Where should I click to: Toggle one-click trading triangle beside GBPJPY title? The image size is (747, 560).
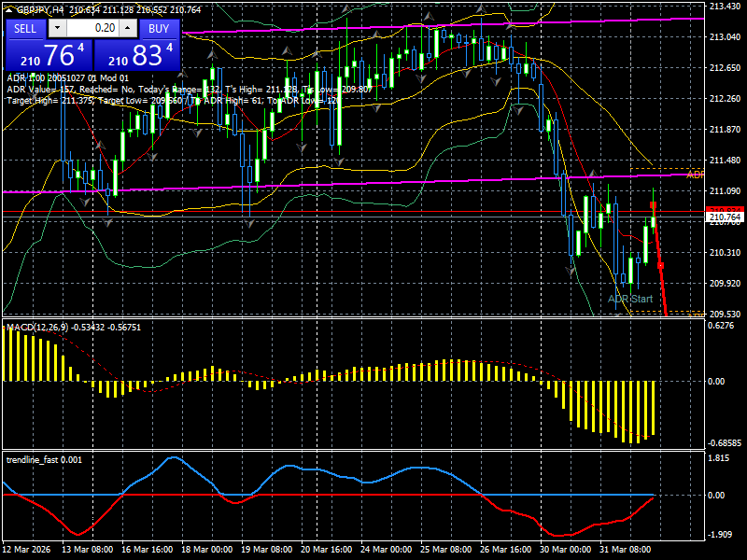coord(10,10)
